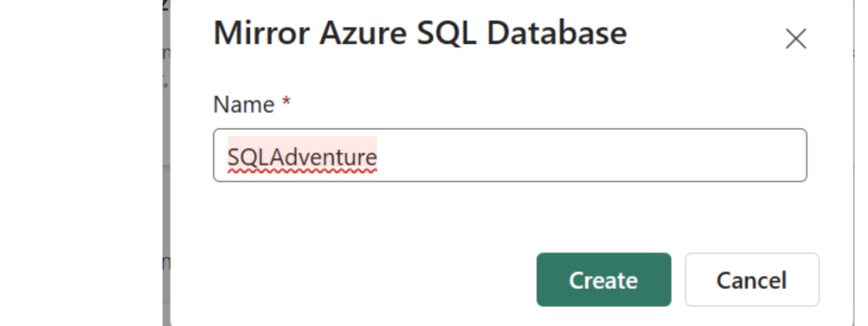Click blank dialog space above the Create button
The height and width of the screenshot is (326, 868).
(604, 221)
